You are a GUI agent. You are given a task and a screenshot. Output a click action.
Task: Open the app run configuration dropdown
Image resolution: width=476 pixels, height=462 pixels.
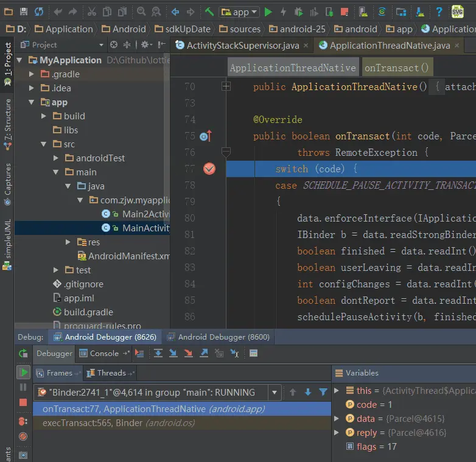pyautogui.click(x=239, y=12)
